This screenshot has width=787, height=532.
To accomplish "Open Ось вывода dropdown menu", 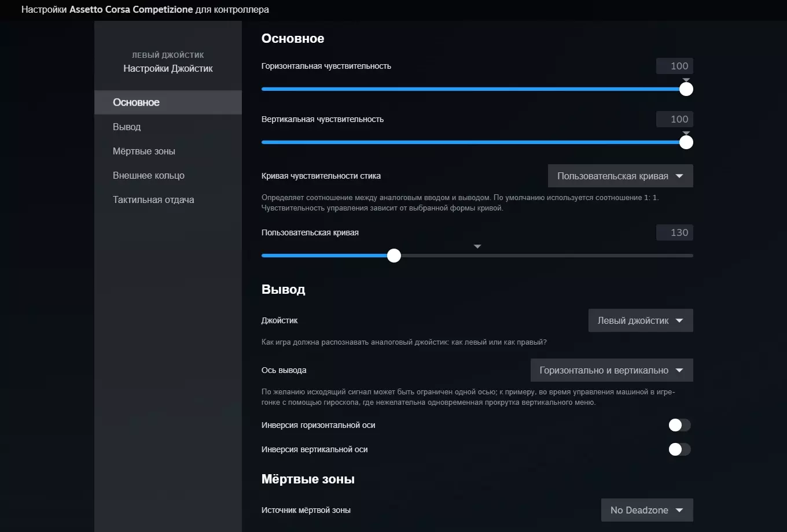I will click(x=611, y=371).
